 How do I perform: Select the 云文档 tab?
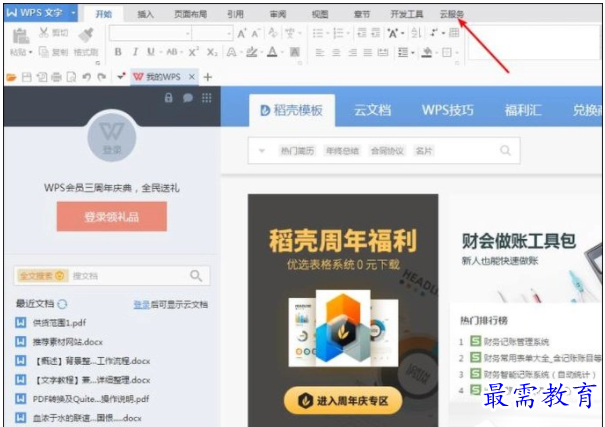(x=372, y=110)
